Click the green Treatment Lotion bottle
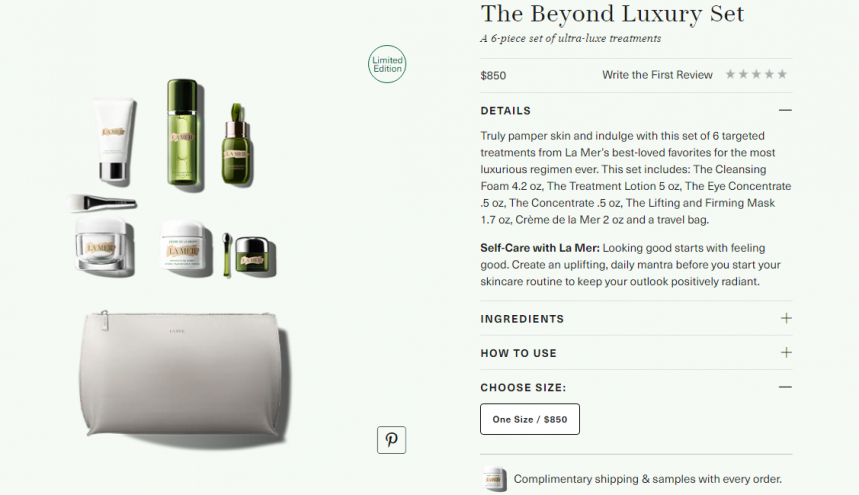 tap(184, 133)
